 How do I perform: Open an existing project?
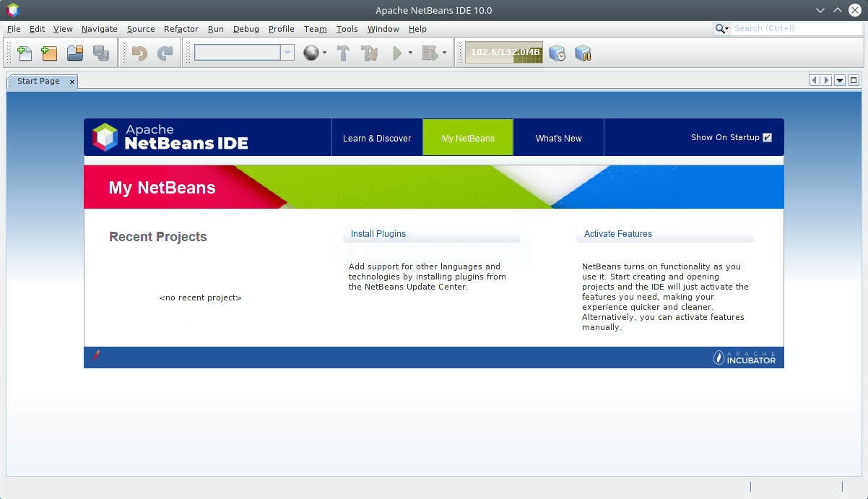pos(74,52)
